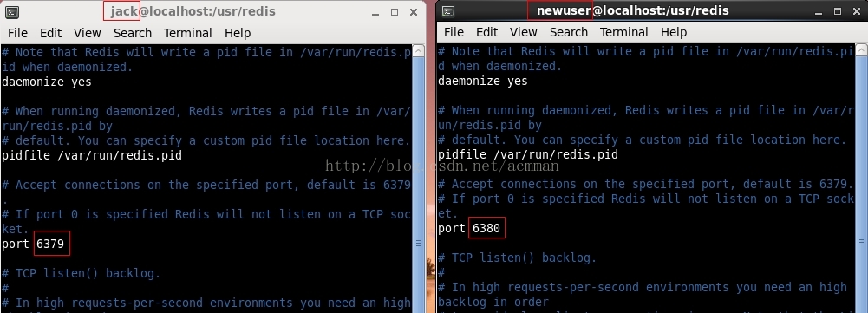
Task: Click '# TCP listen() backlog.' in newuser terminal
Action: click(x=517, y=258)
